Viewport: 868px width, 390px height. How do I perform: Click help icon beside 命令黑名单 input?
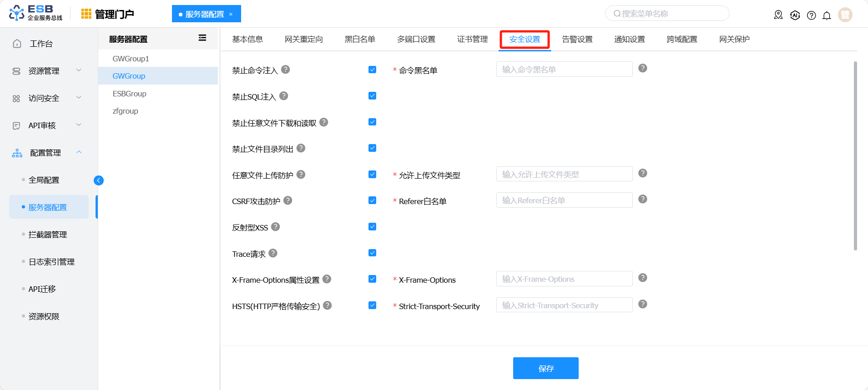click(642, 68)
